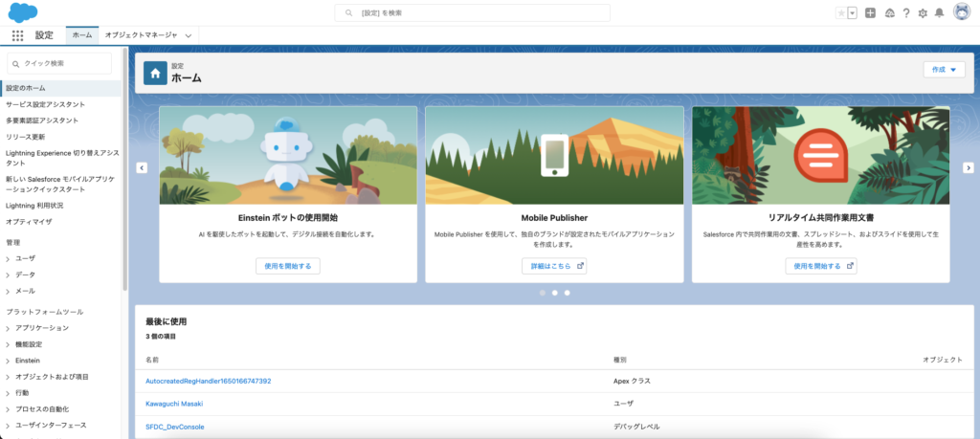980x439 pixels.
Task: Open the App Launcher grid icon
Action: point(17,35)
